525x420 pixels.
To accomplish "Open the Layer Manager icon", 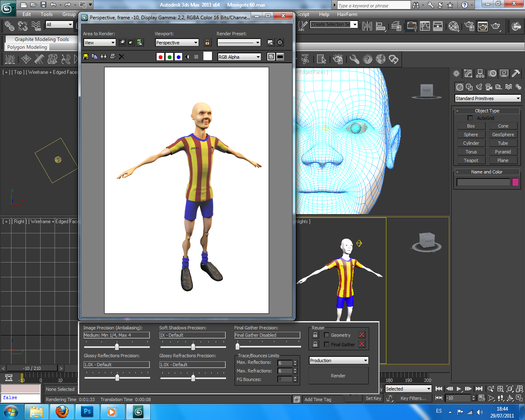I will [x=397, y=26].
